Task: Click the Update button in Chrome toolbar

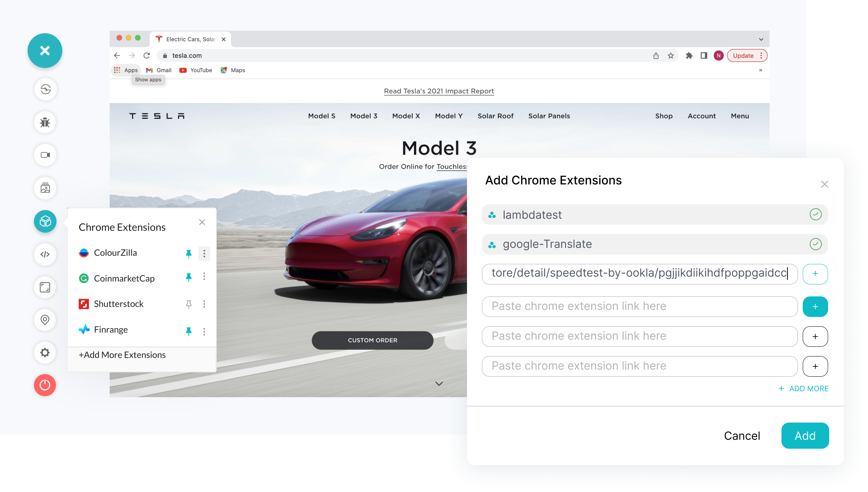Action: 747,56
